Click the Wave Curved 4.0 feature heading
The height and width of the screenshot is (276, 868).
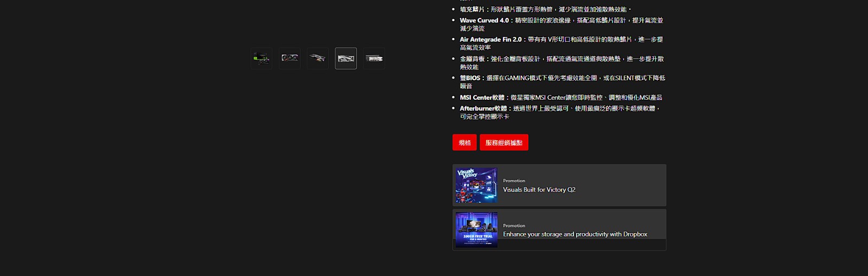pyautogui.click(x=484, y=20)
